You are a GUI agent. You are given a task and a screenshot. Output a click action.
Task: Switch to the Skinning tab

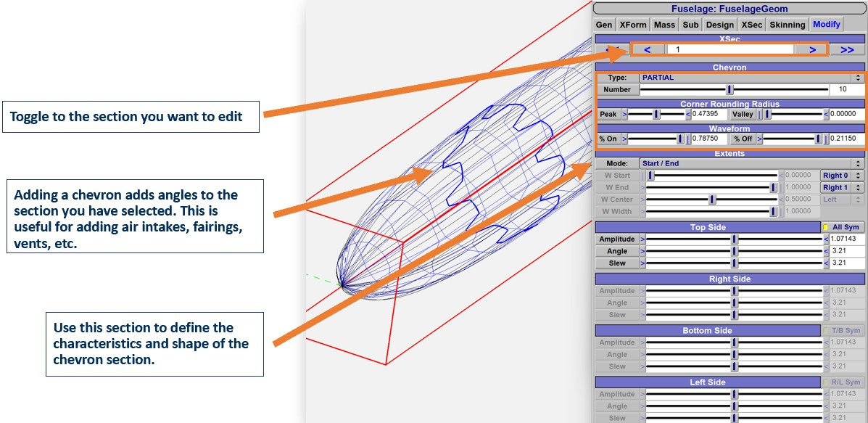tap(788, 25)
